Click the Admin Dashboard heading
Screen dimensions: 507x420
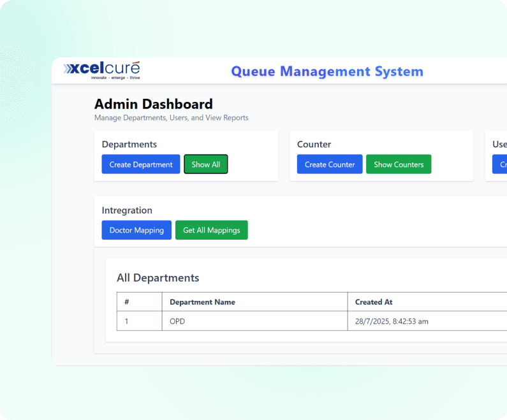click(154, 104)
